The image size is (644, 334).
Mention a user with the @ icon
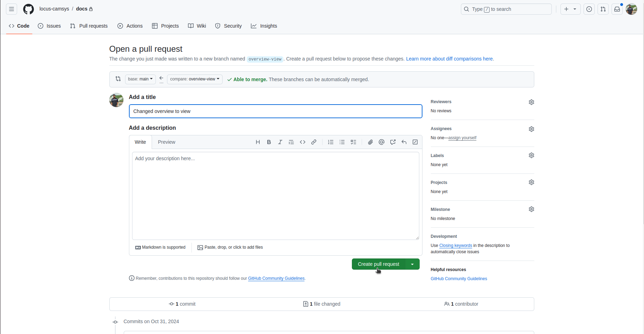pos(382,142)
